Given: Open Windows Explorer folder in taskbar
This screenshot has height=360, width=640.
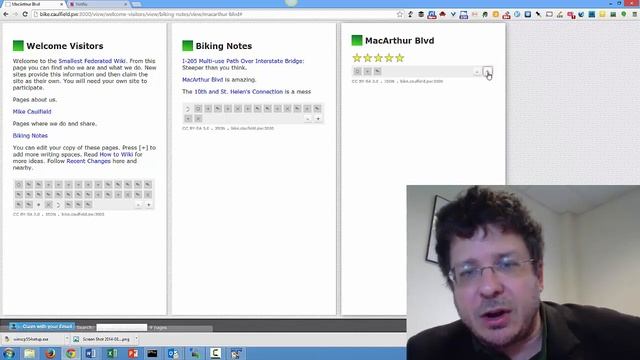Looking at the screenshot, I should [29, 353].
